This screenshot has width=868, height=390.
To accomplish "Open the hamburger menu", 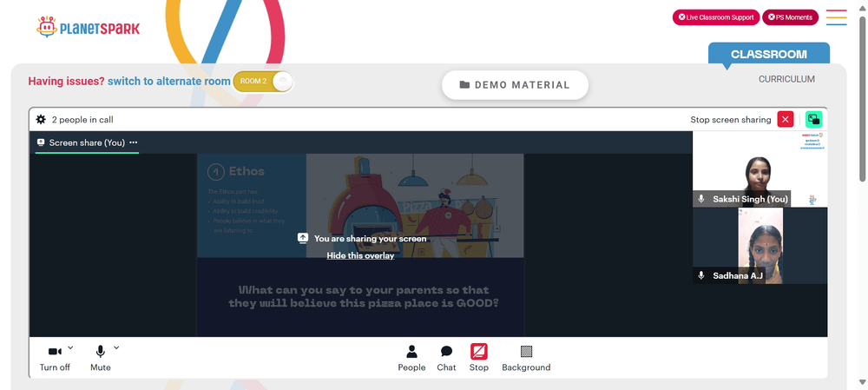I will point(836,17).
